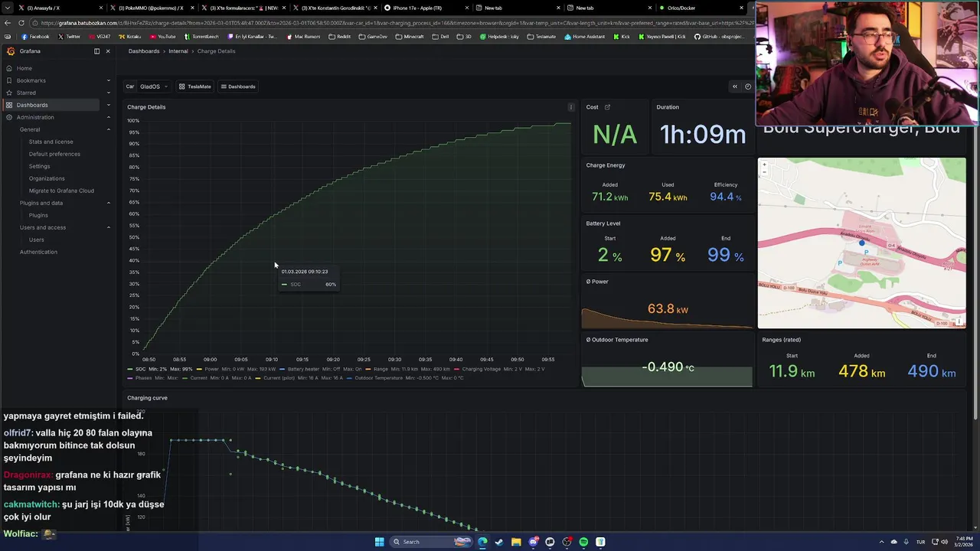Collapse the General subsection chevron
The image size is (980, 551).
pos(108,129)
